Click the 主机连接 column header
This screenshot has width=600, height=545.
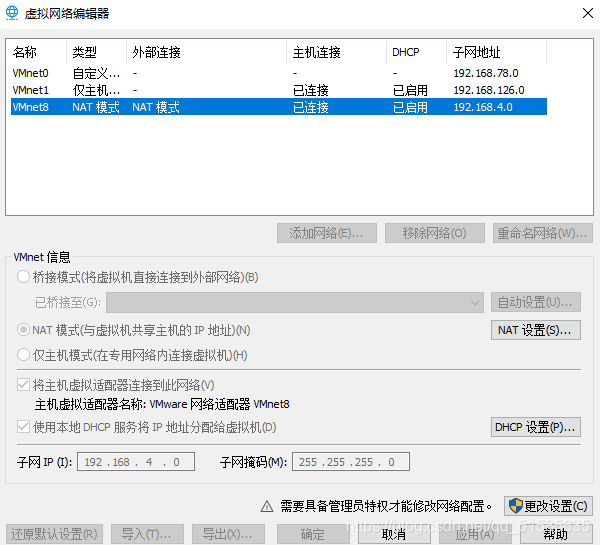[x=336, y=52]
